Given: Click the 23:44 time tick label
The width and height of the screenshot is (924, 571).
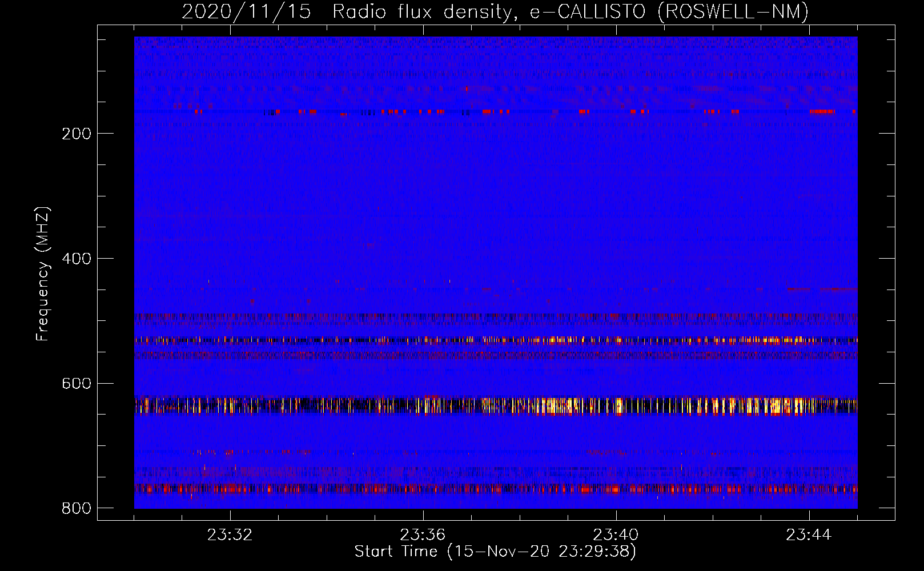Looking at the screenshot, I should point(809,535).
